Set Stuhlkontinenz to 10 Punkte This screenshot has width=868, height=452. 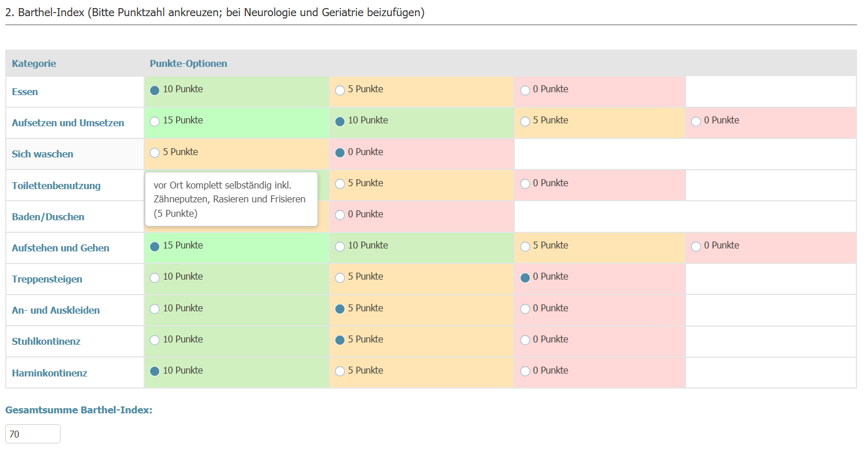point(155,340)
